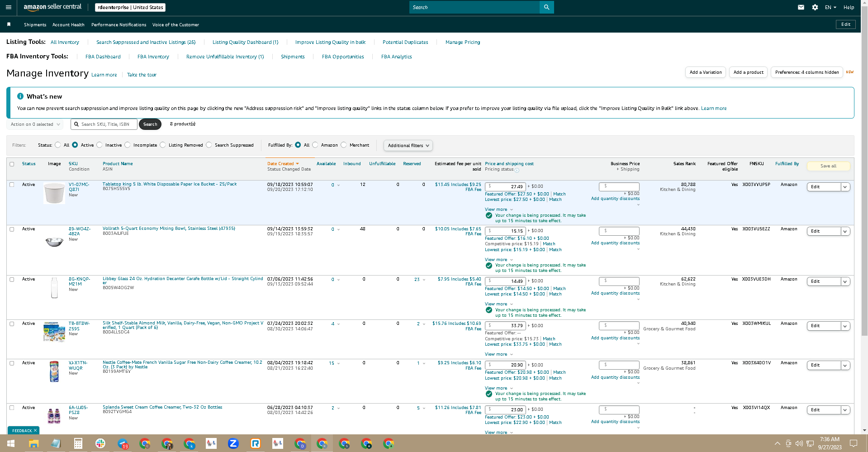The width and height of the screenshot is (868, 452).
Task: Click the Add a Variation button
Action: 706,72
